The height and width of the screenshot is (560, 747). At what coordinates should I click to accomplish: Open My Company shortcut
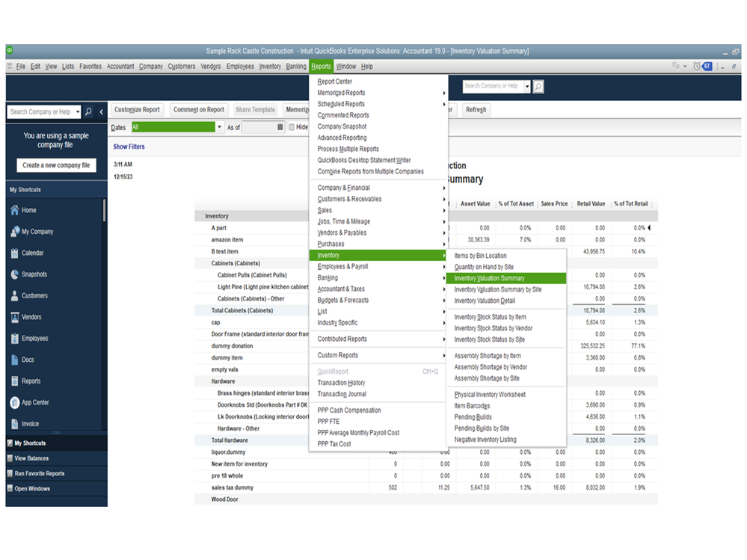32,232
